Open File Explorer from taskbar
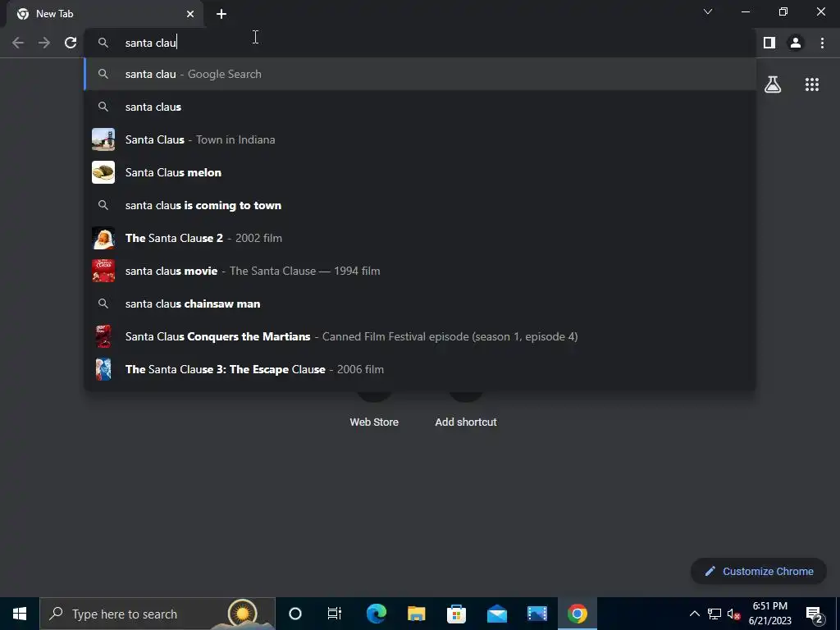The width and height of the screenshot is (840, 630). (x=416, y=614)
